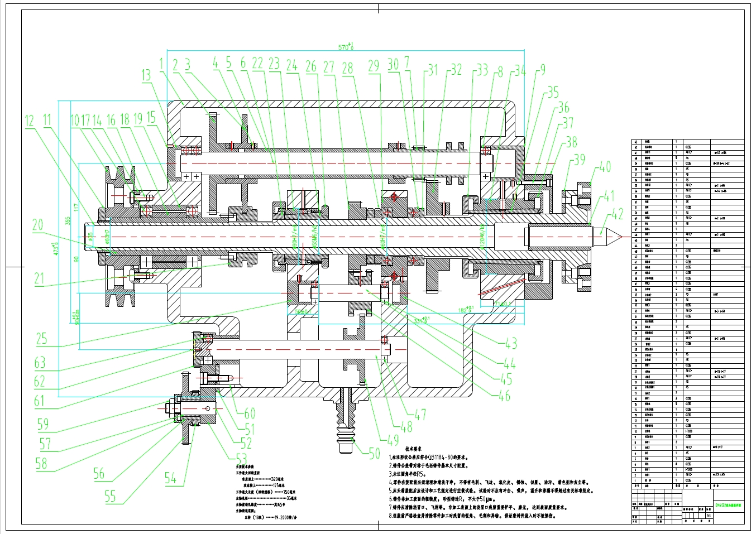Select the callout number 54

click(x=170, y=478)
